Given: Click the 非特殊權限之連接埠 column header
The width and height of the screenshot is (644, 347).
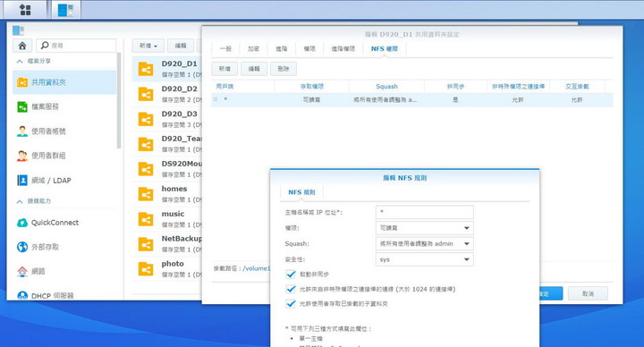Looking at the screenshot, I should coord(518,86).
